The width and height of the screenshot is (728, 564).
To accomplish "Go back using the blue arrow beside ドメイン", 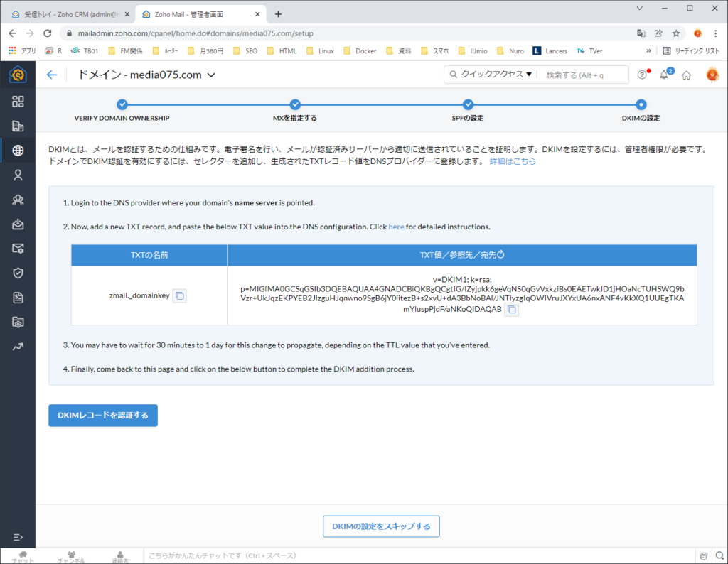I will [x=51, y=75].
